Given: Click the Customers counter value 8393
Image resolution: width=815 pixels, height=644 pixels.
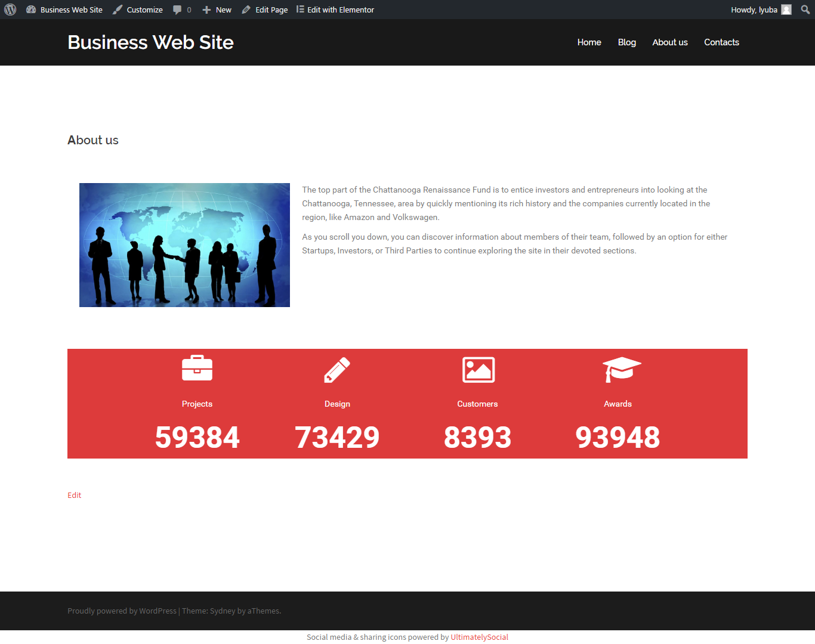Looking at the screenshot, I should 477,437.
